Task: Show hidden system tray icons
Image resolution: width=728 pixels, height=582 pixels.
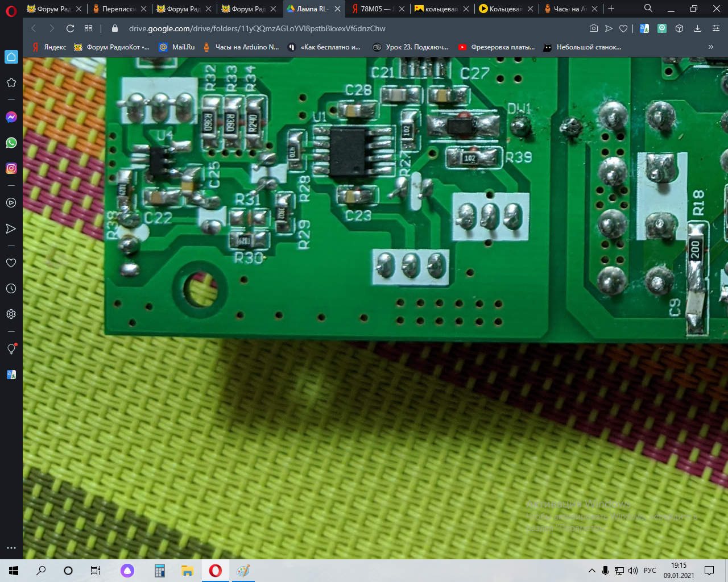Action: tap(592, 571)
